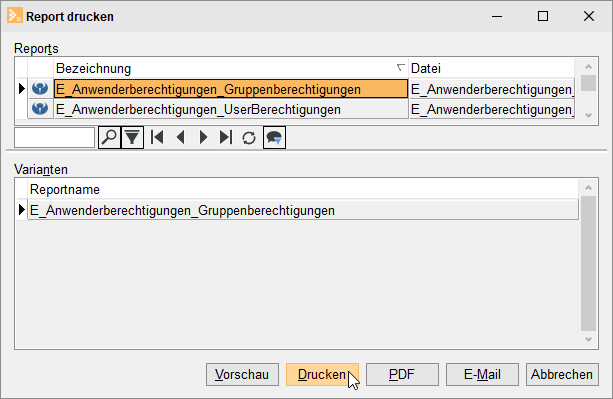Go to next record arrow

[x=203, y=138]
